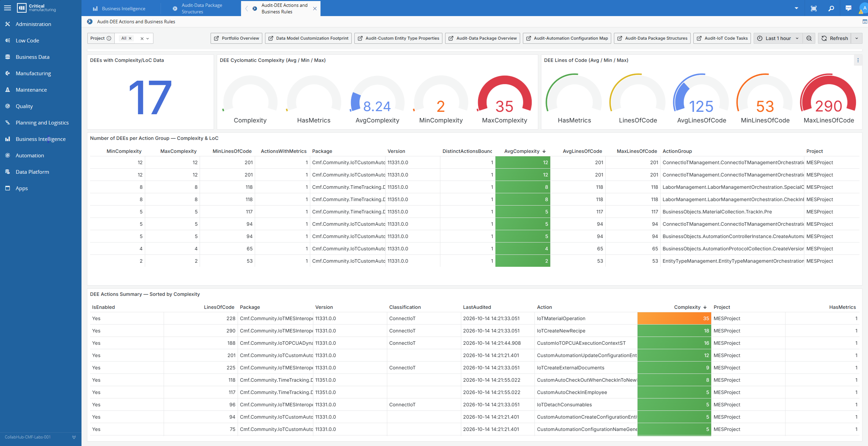Open the Manufacturing sidebar icon
The width and height of the screenshot is (868, 446).
[x=8, y=73]
